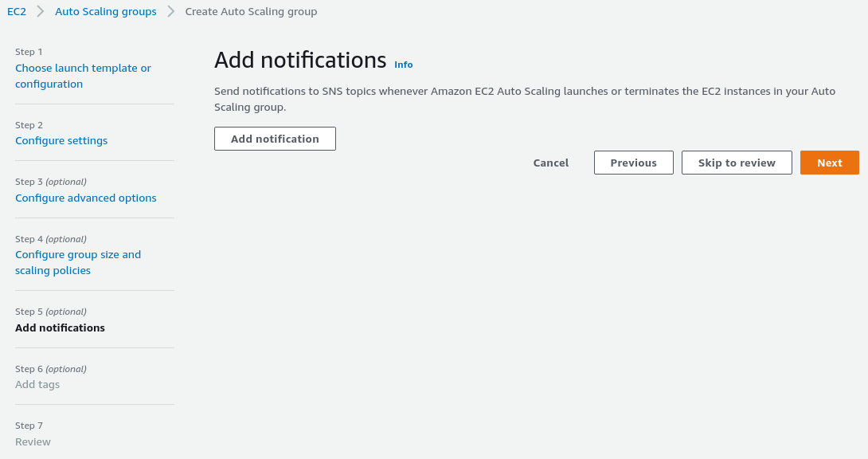Go to Auto Scaling groups breadcrumb
The width and height of the screenshot is (868, 459).
[x=106, y=12]
